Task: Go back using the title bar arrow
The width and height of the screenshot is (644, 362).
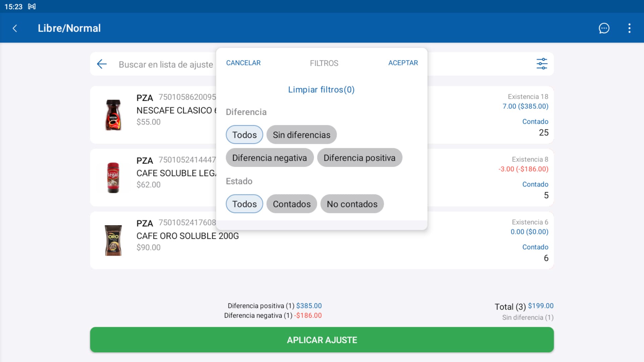Action: pyautogui.click(x=15, y=28)
